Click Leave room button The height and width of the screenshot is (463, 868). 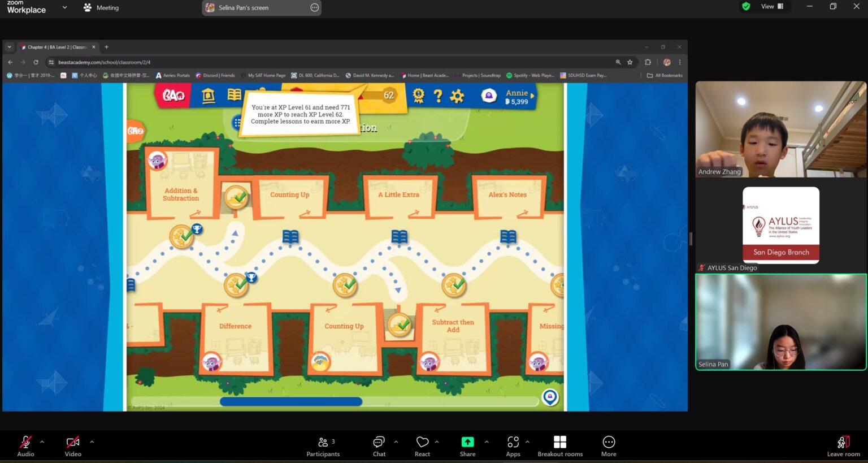click(843, 446)
